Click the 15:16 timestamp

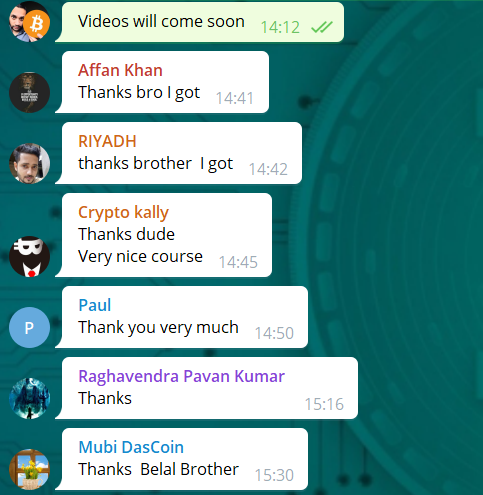pyautogui.click(x=324, y=404)
